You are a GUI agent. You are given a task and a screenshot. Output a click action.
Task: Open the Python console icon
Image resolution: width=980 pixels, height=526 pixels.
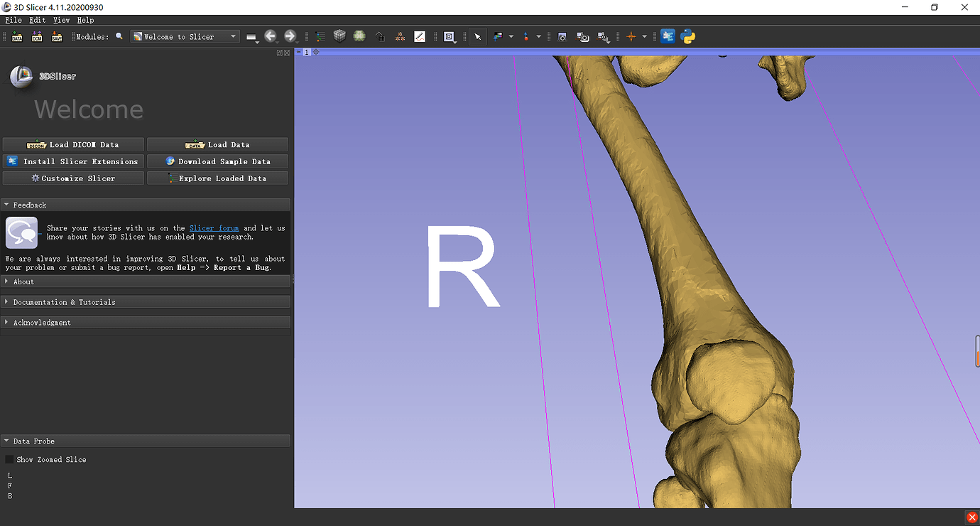[x=687, y=36]
